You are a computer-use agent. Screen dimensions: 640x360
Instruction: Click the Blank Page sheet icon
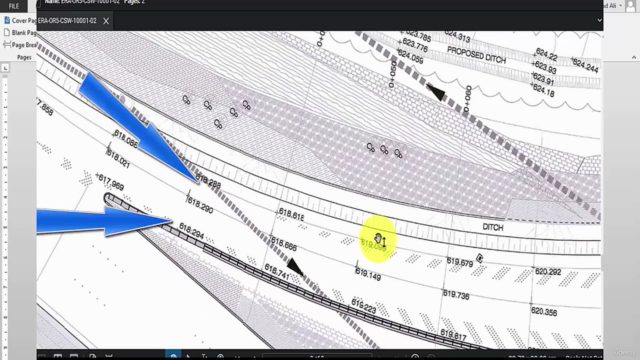tap(7, 32)
